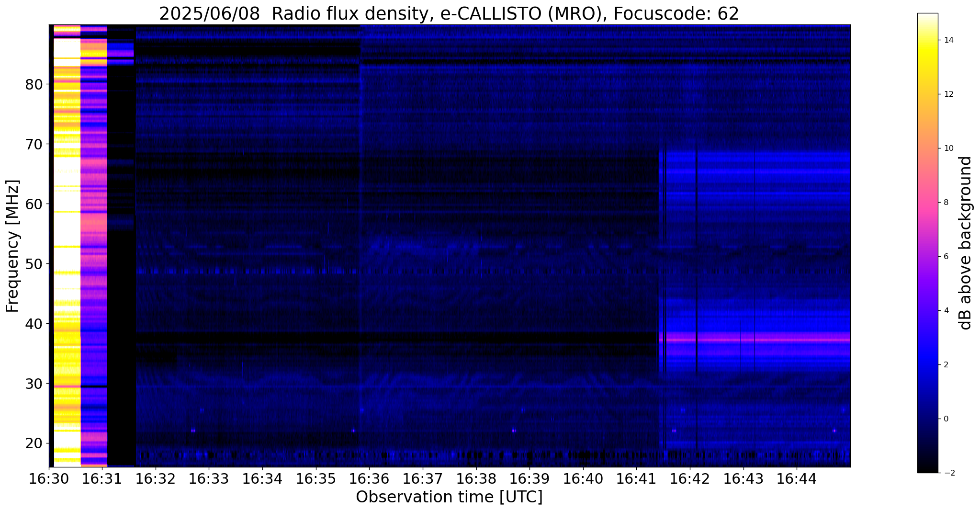Click the 'Frequency [MHz]' axis label

pyautogui.click(x=12, y=246)
